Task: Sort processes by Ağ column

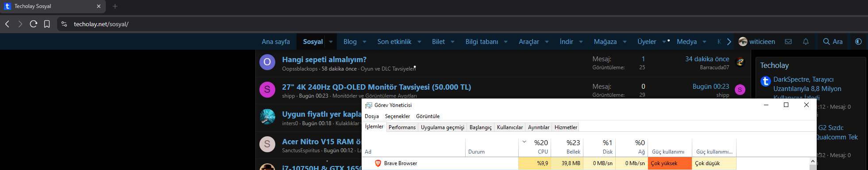Action: pyautogui.click(x=632, y=147)
